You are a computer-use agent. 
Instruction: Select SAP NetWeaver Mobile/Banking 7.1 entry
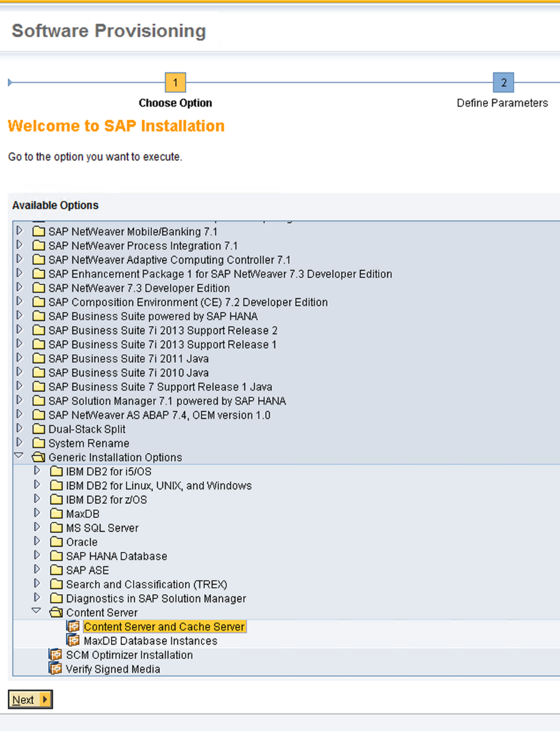(133, 232)
